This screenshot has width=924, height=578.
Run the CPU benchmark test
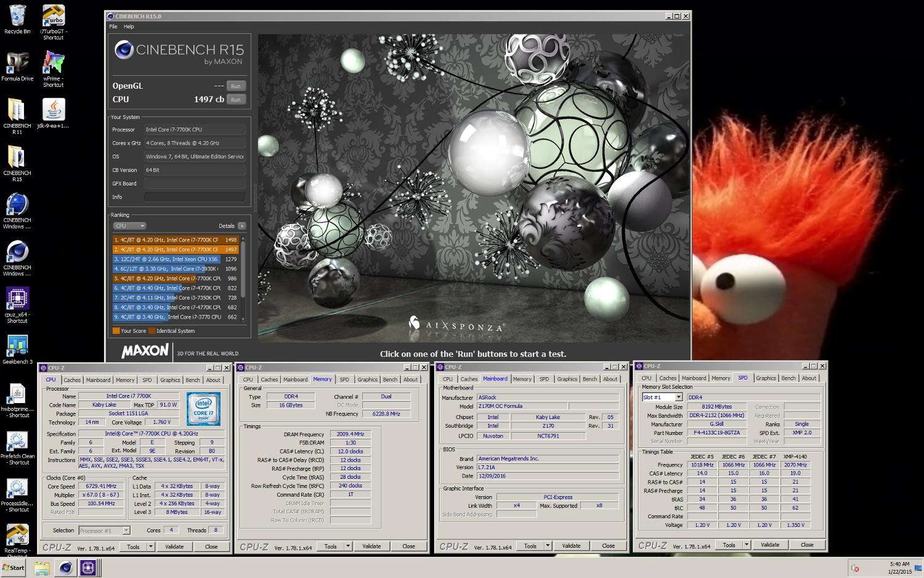click(x=236, y=99)
